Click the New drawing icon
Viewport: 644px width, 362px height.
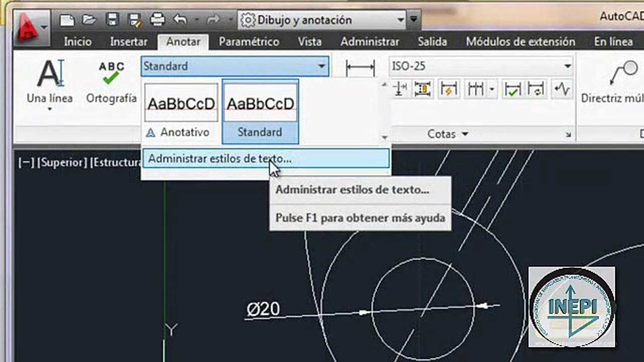(x=67, y=20)
